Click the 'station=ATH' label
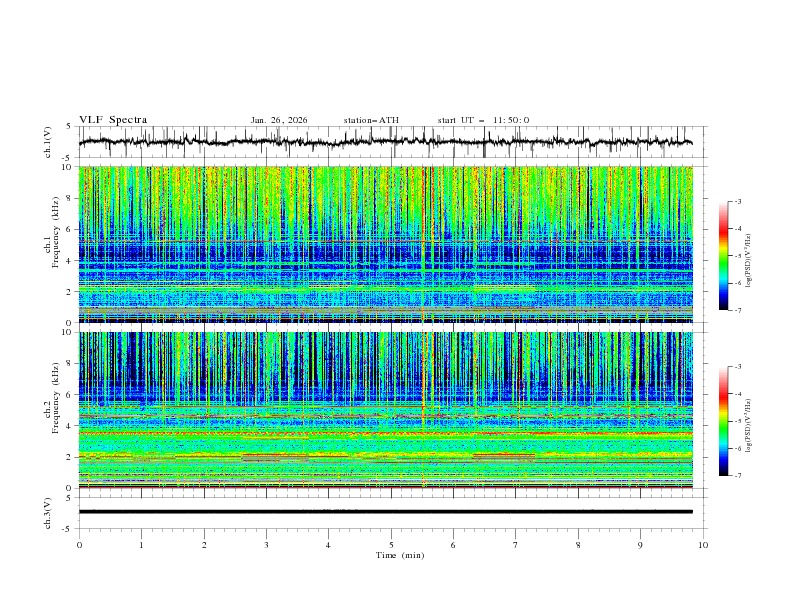792x612 pixels. pyautogui.click(x=371, y=120)
